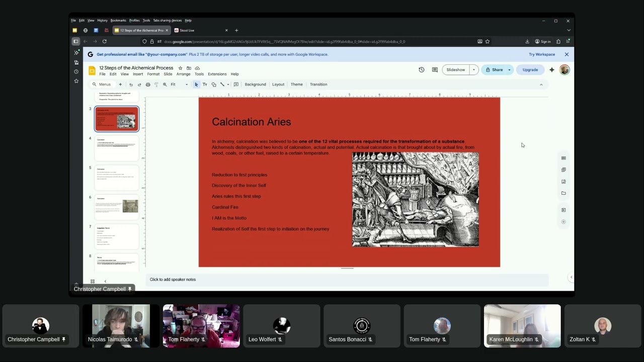Open comments history icon
The width and height of the screenshot is (644, 362).
[435, 70]
